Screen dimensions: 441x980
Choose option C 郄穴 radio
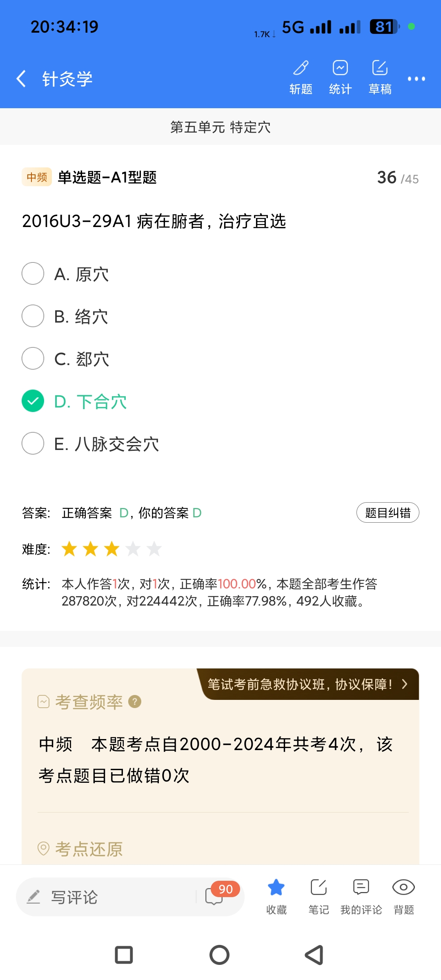click(33, 359)
